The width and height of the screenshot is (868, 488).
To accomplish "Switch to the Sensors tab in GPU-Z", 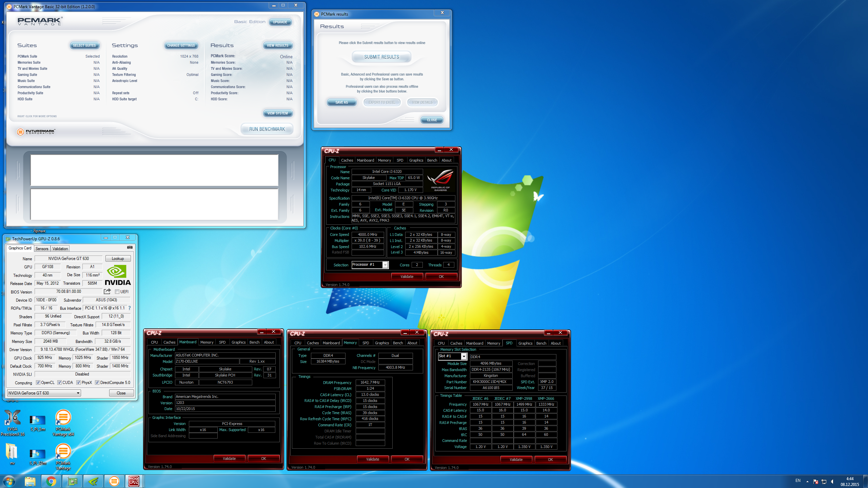I will pyautogui.click(x=42, y=248).
